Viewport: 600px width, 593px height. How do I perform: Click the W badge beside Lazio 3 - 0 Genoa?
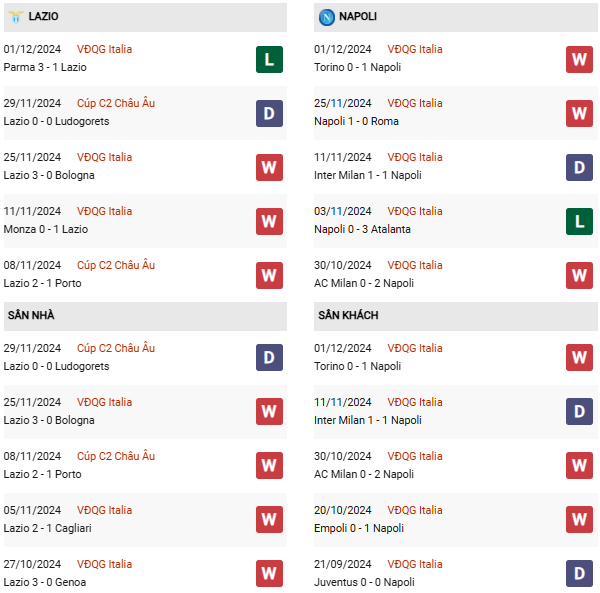pyautogui.click(x=269, y=573)
